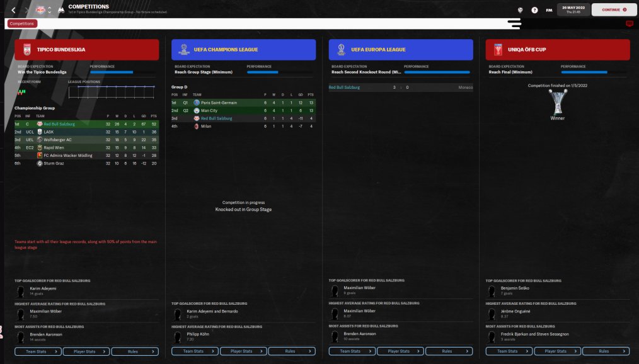Open the FM menu
The image size is (639, 364).
click(x=549, y=10)
